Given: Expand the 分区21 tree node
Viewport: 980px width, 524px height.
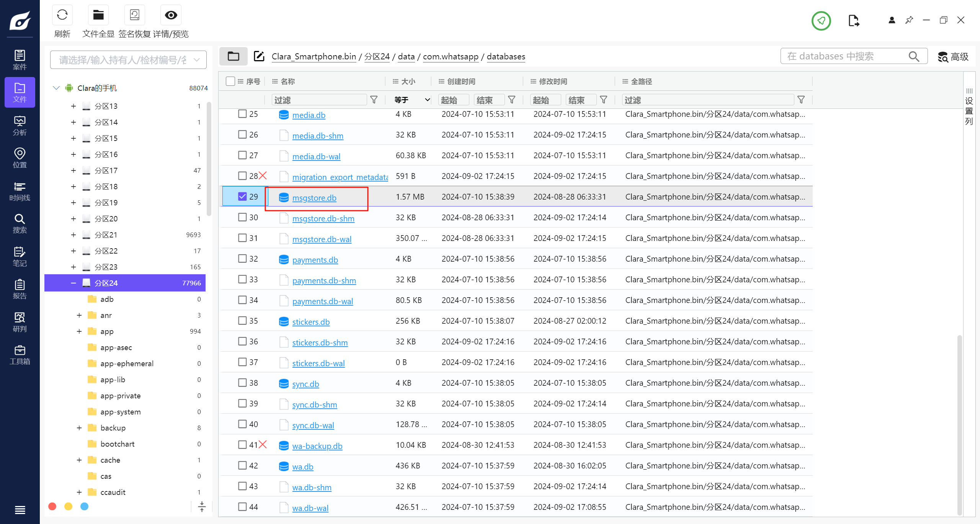Looking at the screenshot, I should [x=73, y=235].
